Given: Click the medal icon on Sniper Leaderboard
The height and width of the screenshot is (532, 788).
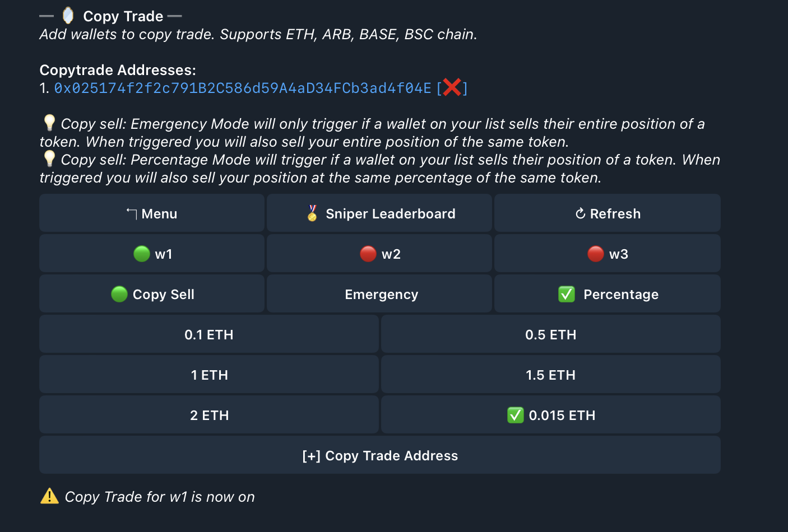Looking at the screenshot, I should pos(313,213).
